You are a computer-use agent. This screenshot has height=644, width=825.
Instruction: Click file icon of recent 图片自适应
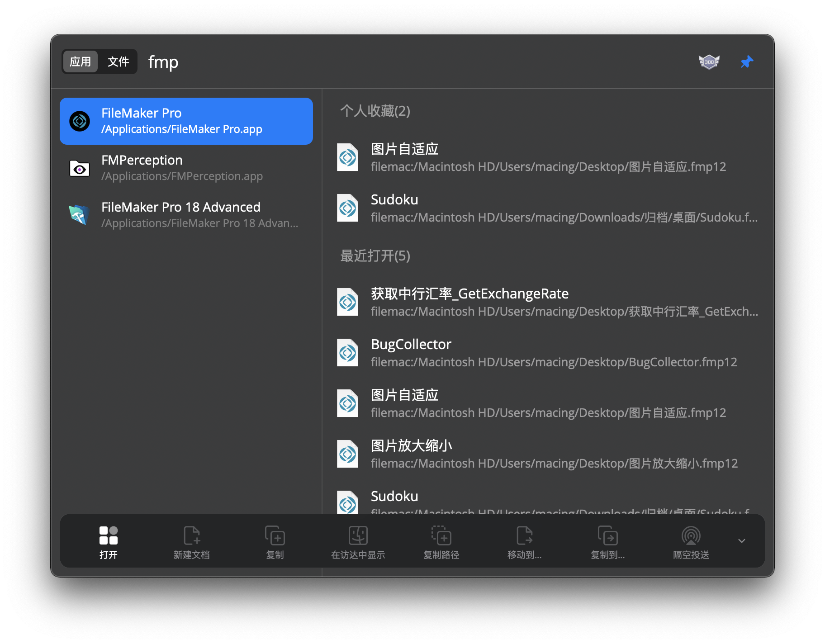click(x=348, y=403)
